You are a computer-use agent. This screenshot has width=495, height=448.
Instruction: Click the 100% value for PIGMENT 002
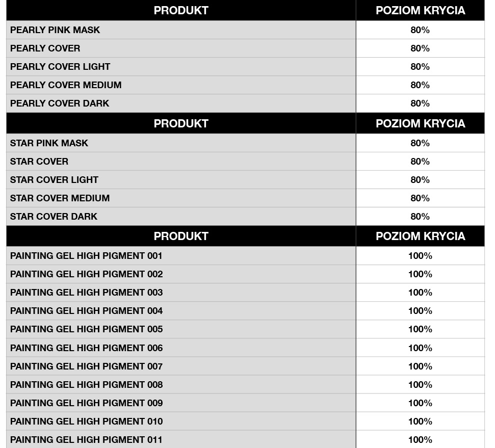(420, 274)
